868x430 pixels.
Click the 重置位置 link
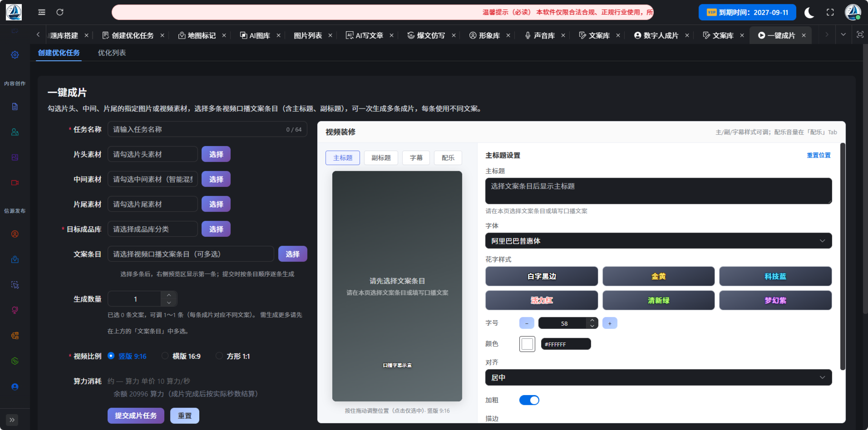pyautogui.click(x=818, y=155)
